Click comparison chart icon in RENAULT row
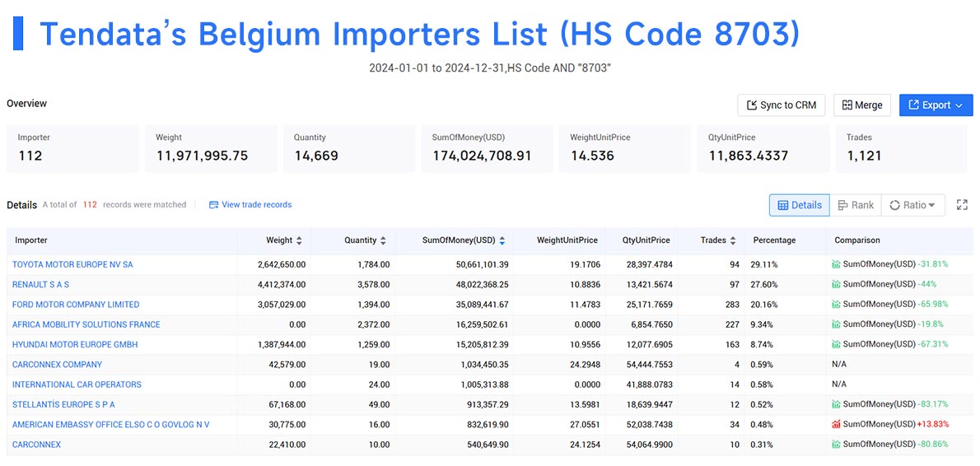Screen dimensions: 980x466 coord(836,284)
